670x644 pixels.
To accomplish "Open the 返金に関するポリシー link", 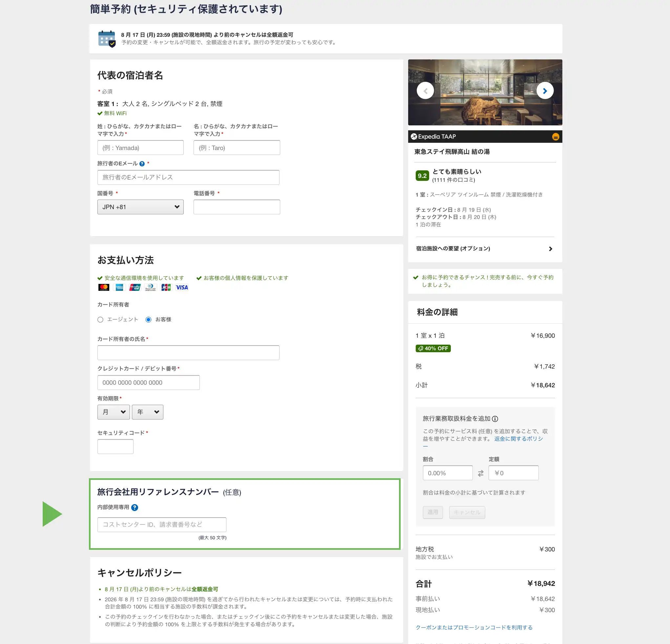I will point(518,439).
